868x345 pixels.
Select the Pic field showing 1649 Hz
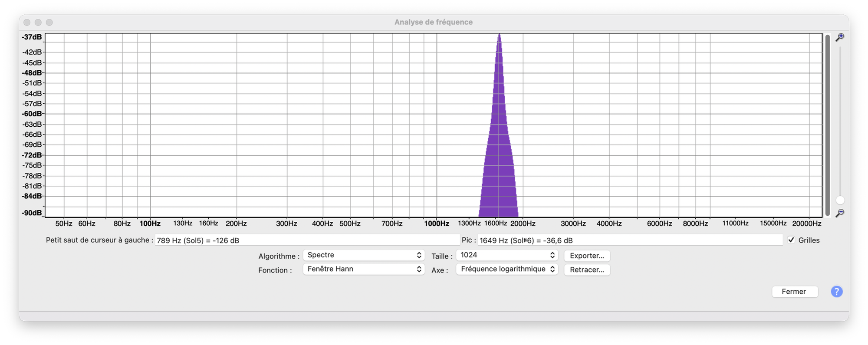click(629, 240)
